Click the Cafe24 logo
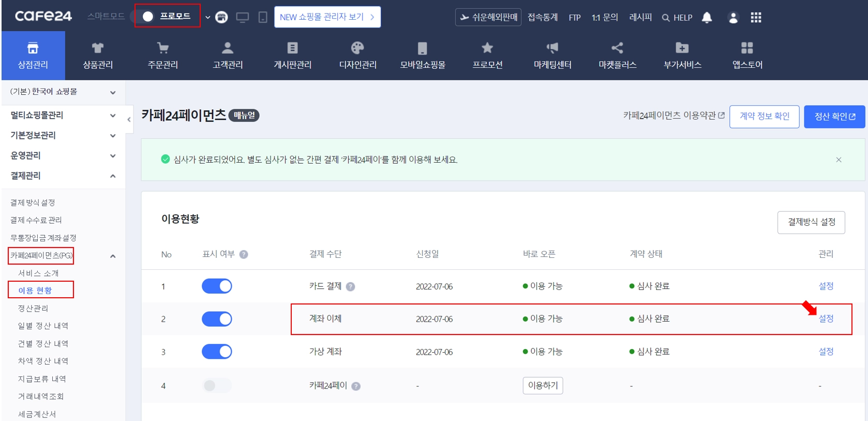 click(x=43, y=16)
